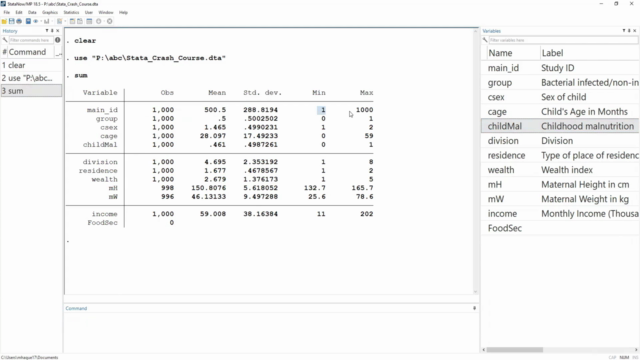Screen dimensions: 640x360
Task: Close the Variables panel
Action: 634,31
